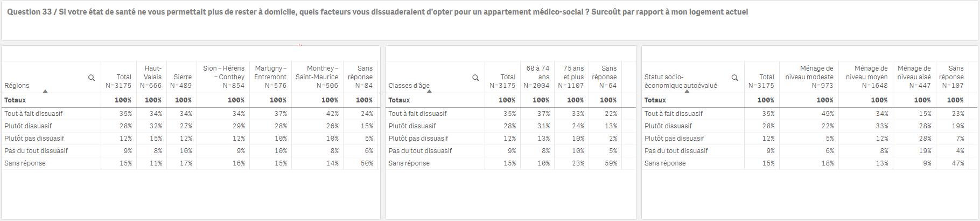Screen dimensions: 980x221
Task: Click Martigny – Entremont column header
Action: tap(270, 77)
